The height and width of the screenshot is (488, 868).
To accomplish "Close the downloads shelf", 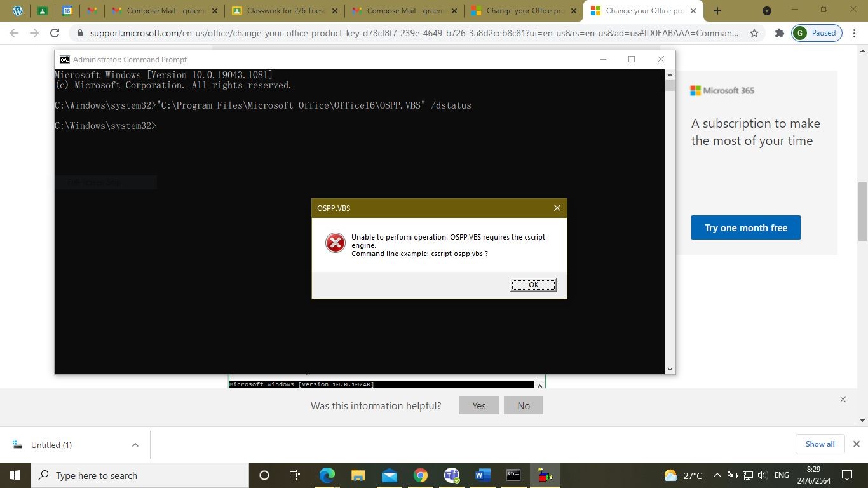I will tap(856, 444).
